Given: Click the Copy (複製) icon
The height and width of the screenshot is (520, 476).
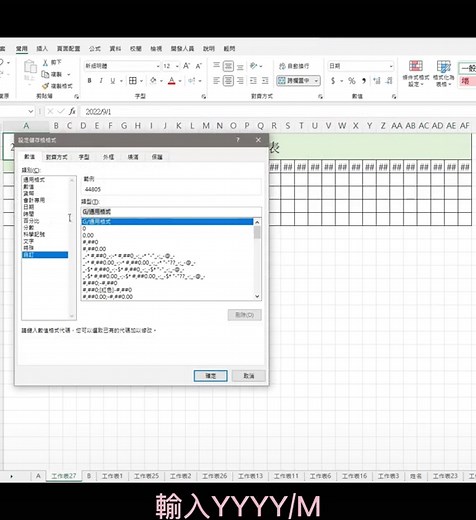Looking at the screenshot, I should (x=45, y=74).
